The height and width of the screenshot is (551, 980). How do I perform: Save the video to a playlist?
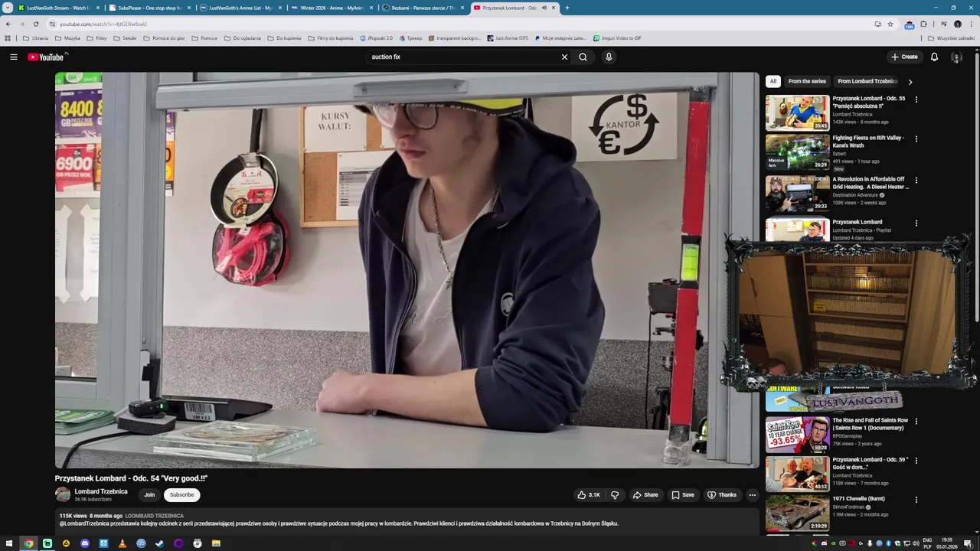[x=683, y=495]
